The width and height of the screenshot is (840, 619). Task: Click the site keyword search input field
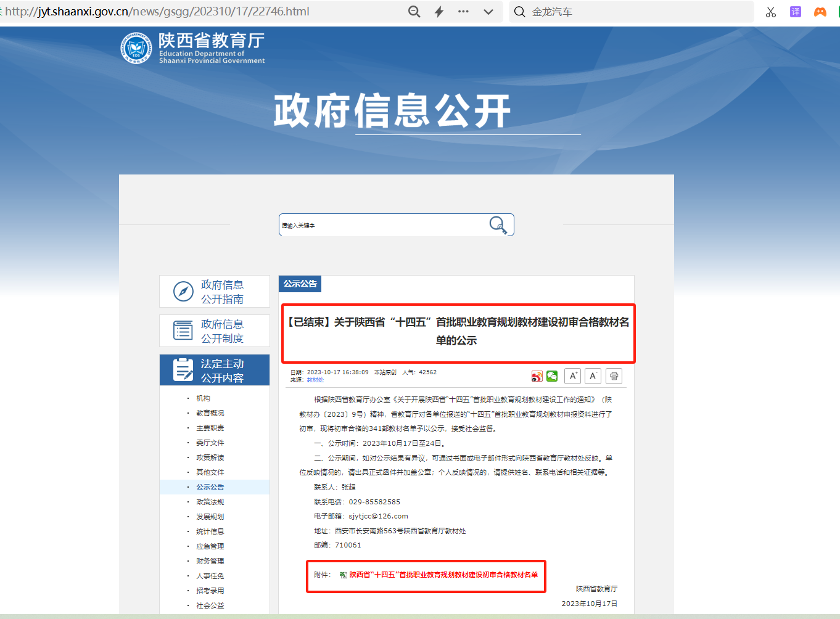(382, 225)
